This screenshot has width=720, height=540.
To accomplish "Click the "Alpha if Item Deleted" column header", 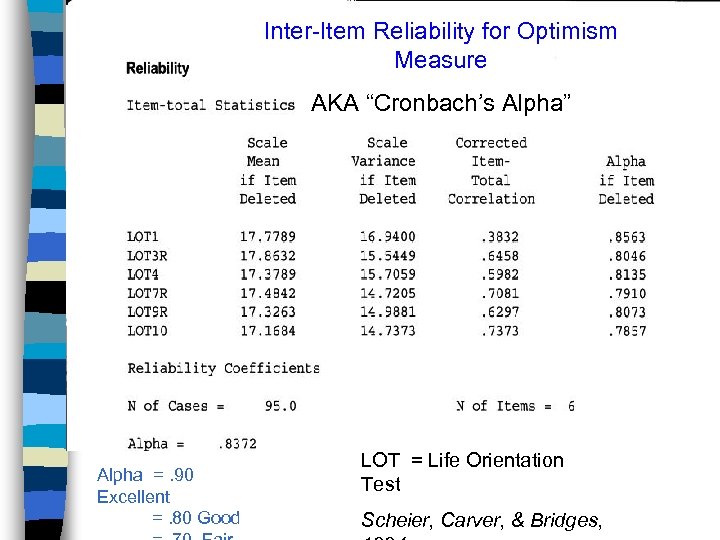I will pyautogui.click(x=626, y=180).
